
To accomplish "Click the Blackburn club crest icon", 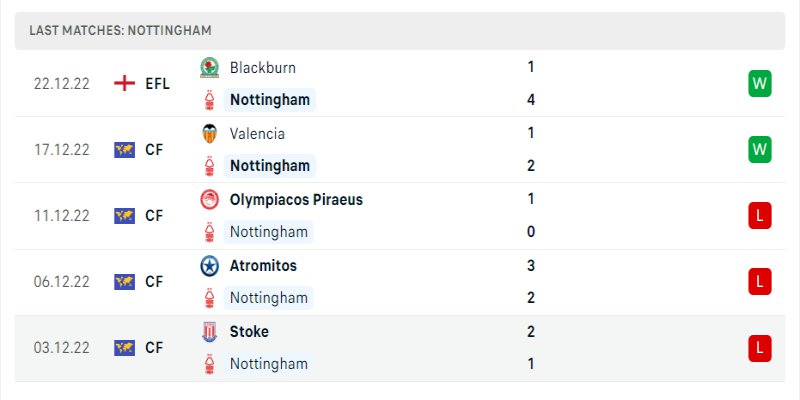I will point(210,68).
